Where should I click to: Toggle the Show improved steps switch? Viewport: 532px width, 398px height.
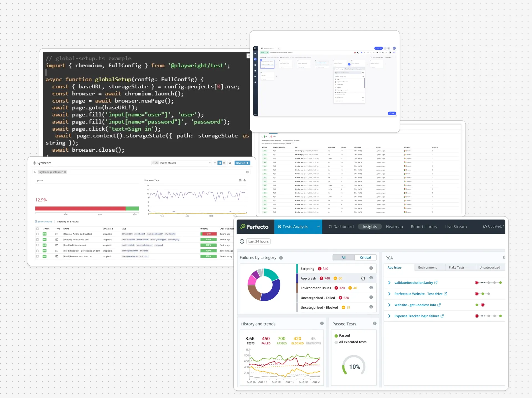tap(371, 57)
